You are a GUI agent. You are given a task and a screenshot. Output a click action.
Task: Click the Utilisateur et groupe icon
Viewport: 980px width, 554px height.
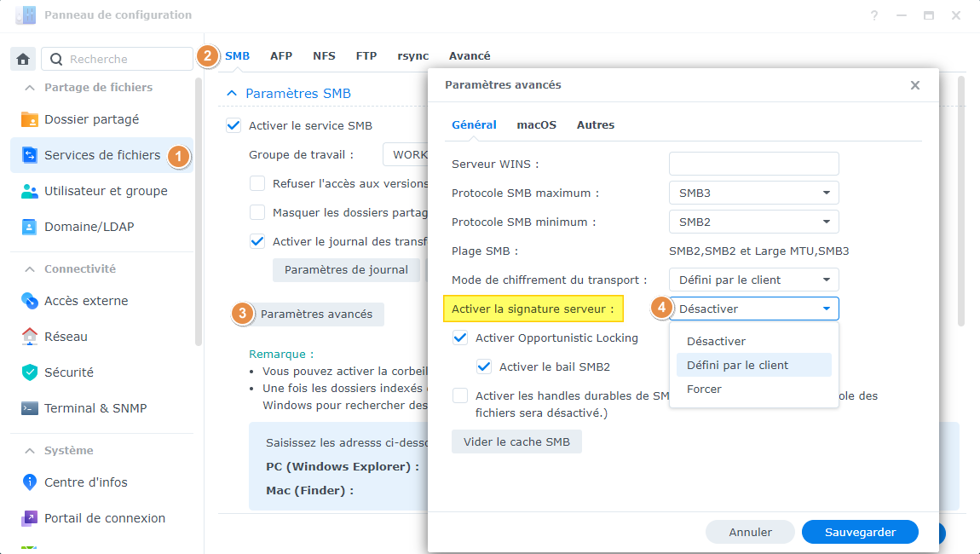coord(30,191)
